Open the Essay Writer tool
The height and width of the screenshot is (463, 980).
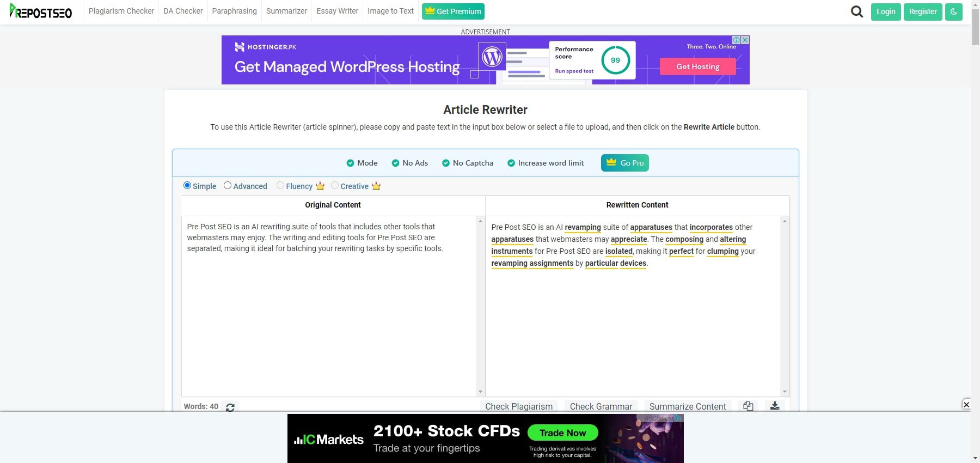(x=337, y=11)
